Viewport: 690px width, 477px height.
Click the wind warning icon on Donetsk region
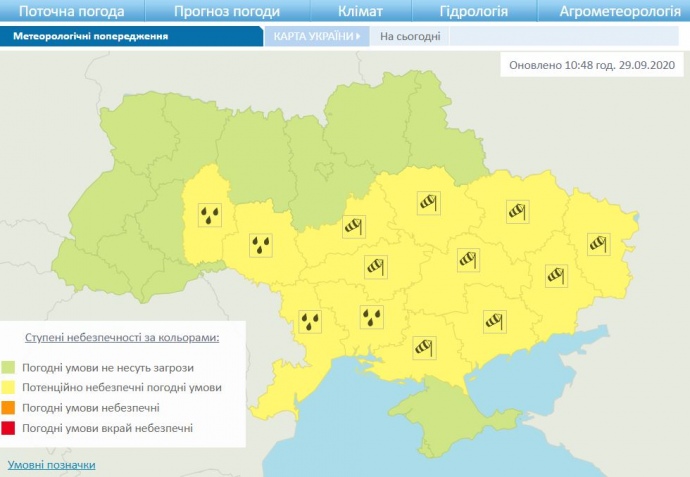[557, 275]
